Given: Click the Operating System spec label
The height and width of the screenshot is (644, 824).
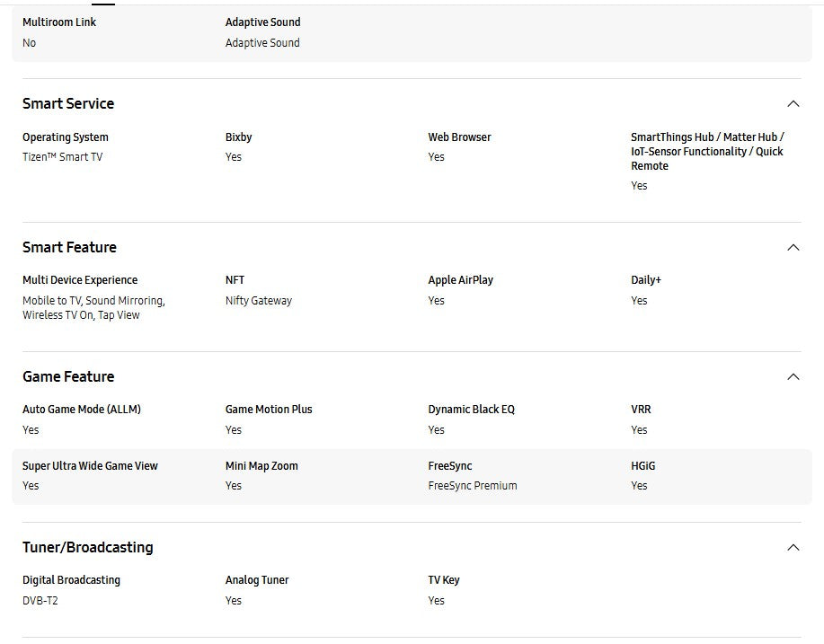Looking at the screenshot, I should pyautogui.click(x=65, y=137).
